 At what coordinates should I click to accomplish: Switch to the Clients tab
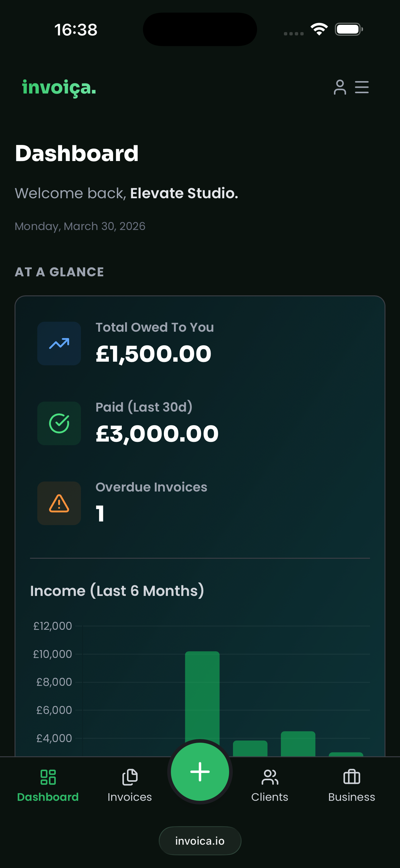[270, 785]
